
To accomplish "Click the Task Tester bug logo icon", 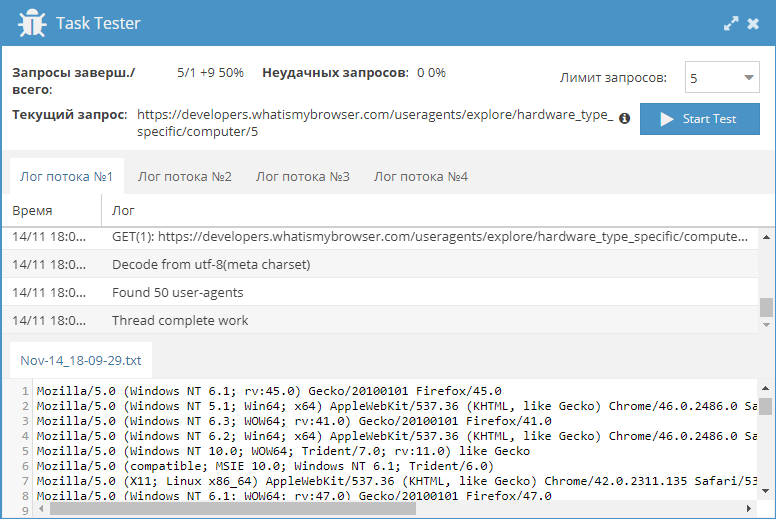I will 32,23.
